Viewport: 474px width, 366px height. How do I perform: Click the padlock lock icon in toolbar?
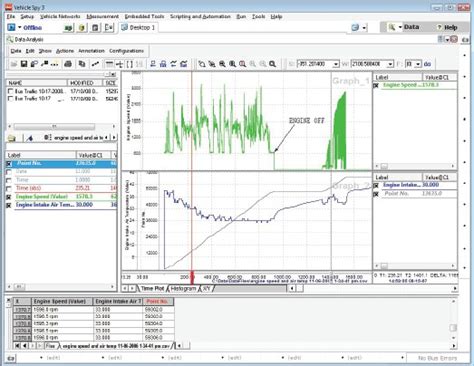163,64
